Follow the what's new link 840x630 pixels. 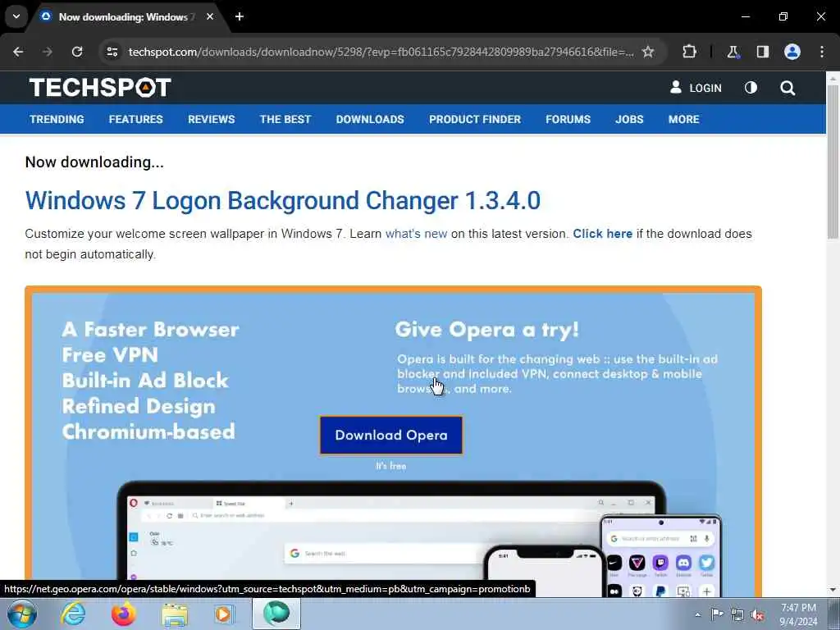pyautogui.click(x=416, y=234)
